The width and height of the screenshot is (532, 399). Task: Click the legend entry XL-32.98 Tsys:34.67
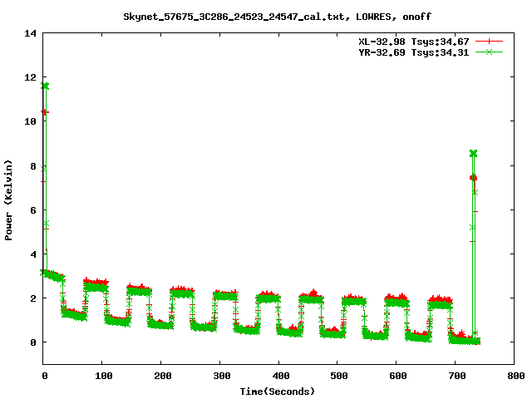pyautogui.click(x=414, y=42)
